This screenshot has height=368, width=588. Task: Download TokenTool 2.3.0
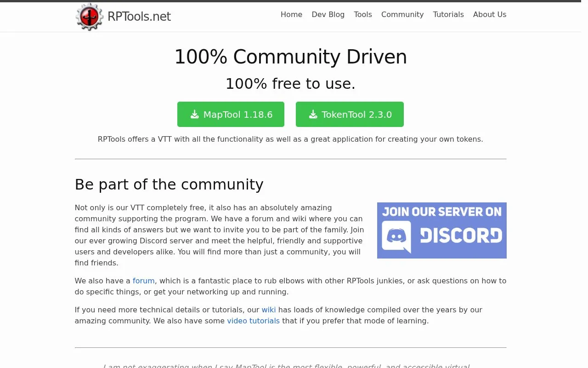tap(350, 114)
